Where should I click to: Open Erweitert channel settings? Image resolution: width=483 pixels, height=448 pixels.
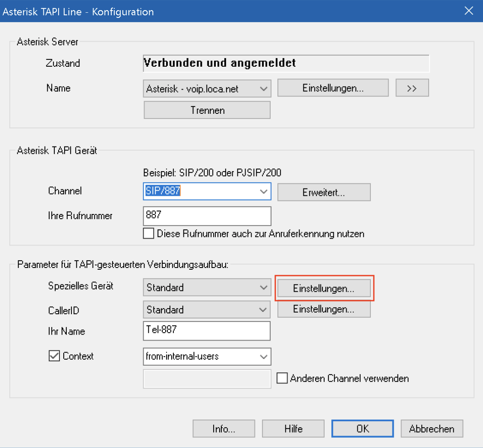click(324, 192)
